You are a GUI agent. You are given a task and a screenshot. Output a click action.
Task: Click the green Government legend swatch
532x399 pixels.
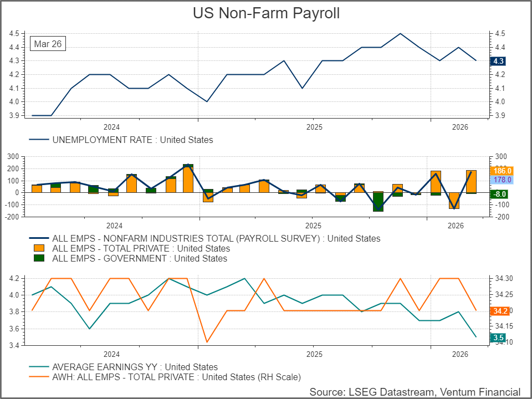click(39, 258)
